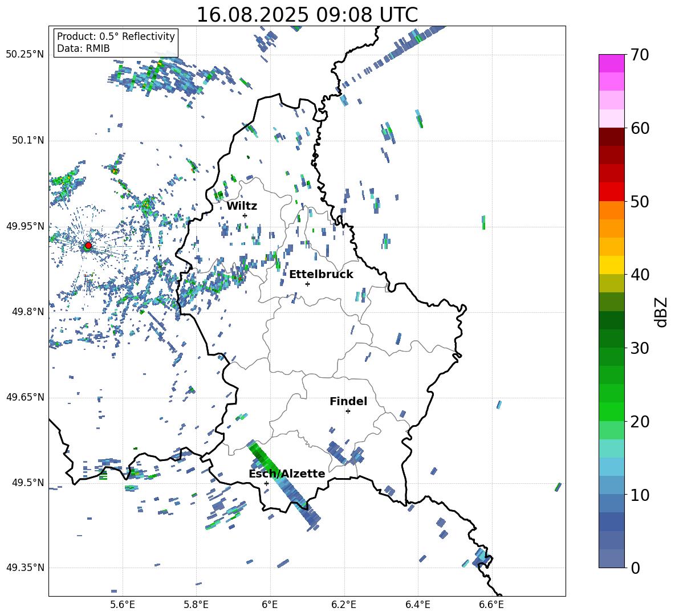Click the colorbar value 30

pyautogui.click(x=640, y=348)
